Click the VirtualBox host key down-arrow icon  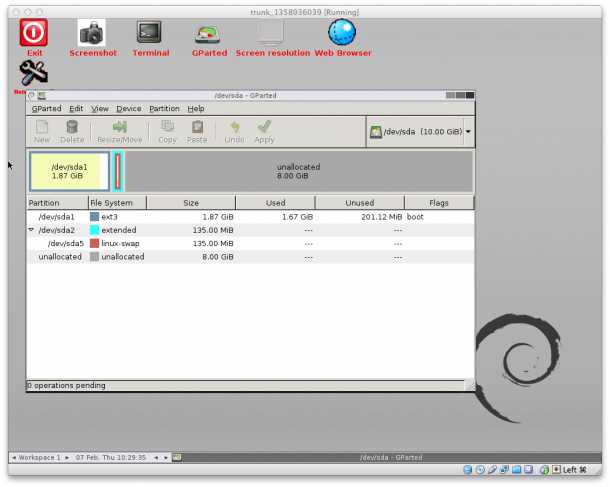(x=556, y=469)
